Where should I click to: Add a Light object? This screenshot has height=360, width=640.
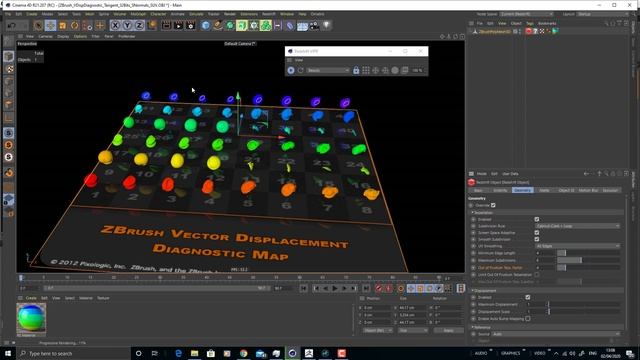[x=326, y=26]
